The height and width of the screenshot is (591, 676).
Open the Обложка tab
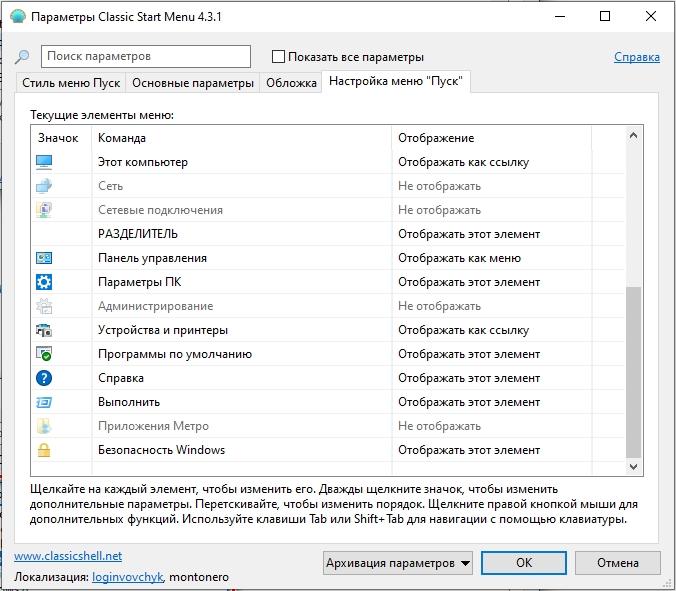tap(291, 83)
